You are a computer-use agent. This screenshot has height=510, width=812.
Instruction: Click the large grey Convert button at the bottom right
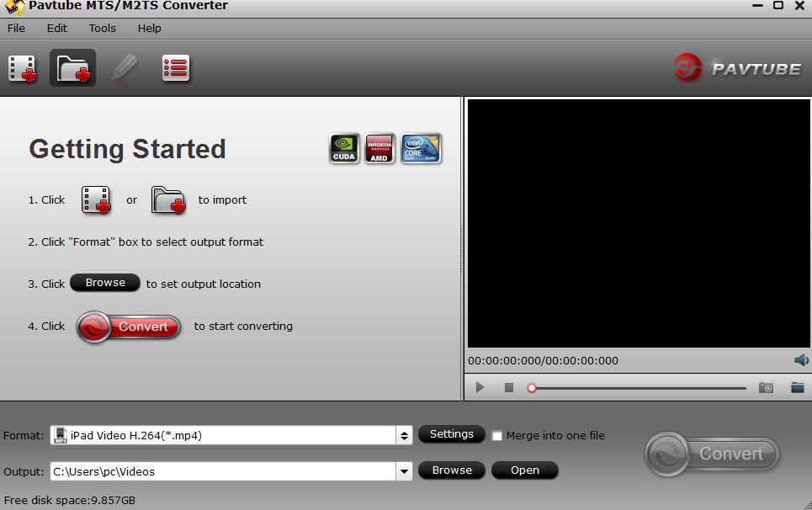(x=712, y=454)
